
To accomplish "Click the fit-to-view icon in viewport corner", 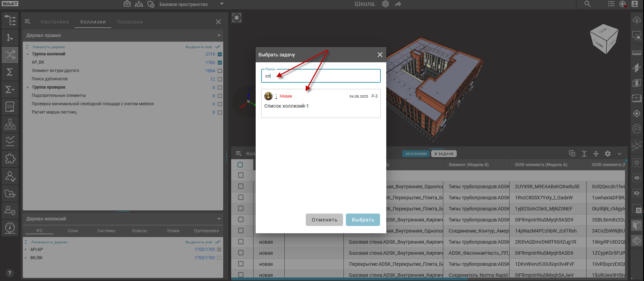I will click(237, 18).
